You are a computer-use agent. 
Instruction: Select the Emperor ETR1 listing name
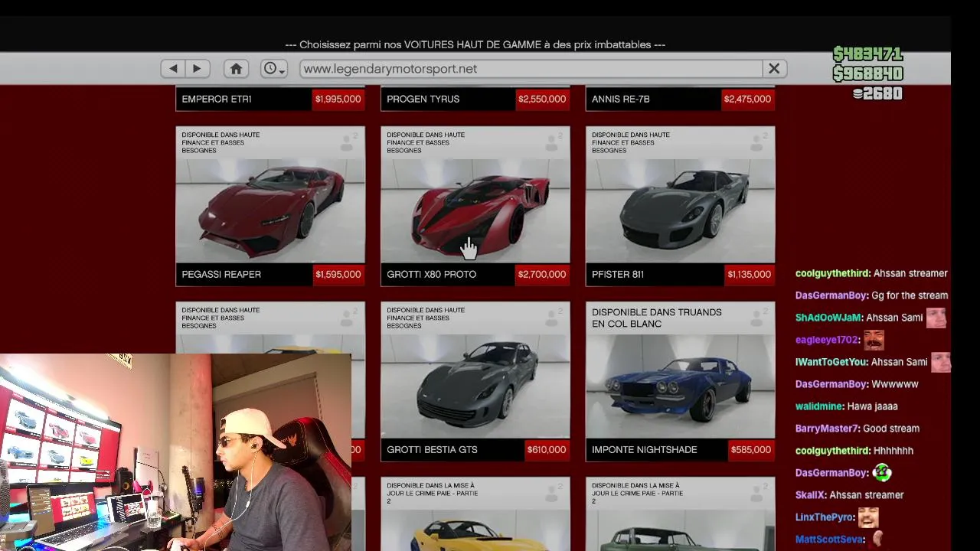tap(217, 99)
